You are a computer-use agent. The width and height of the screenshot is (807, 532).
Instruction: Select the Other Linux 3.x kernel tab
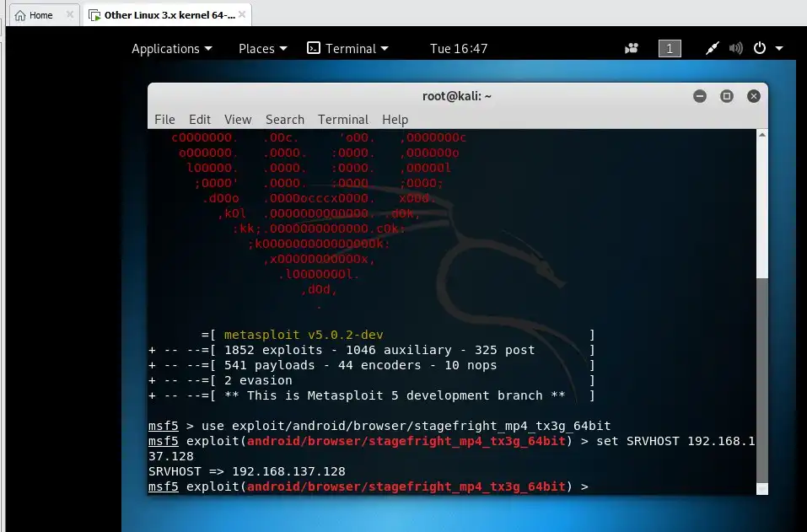click(169, 15)
